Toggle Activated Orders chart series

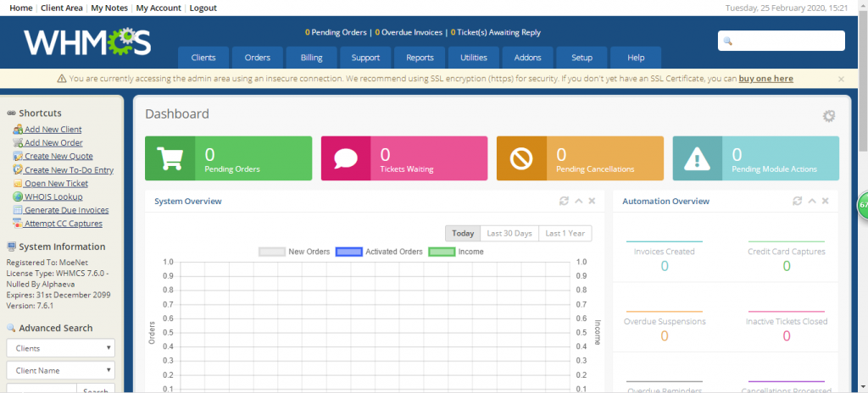(x=379, y=252)
